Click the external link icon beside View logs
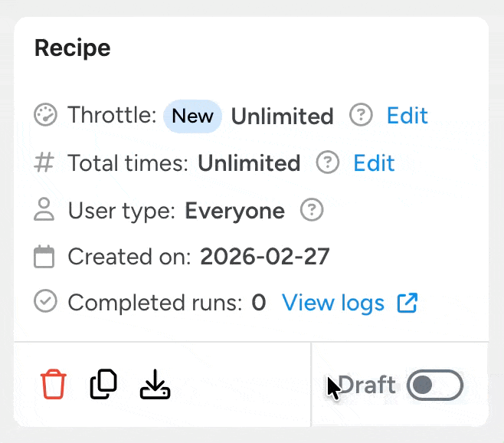The height and width of the screenshot is (443, 504). coord(407,303)
